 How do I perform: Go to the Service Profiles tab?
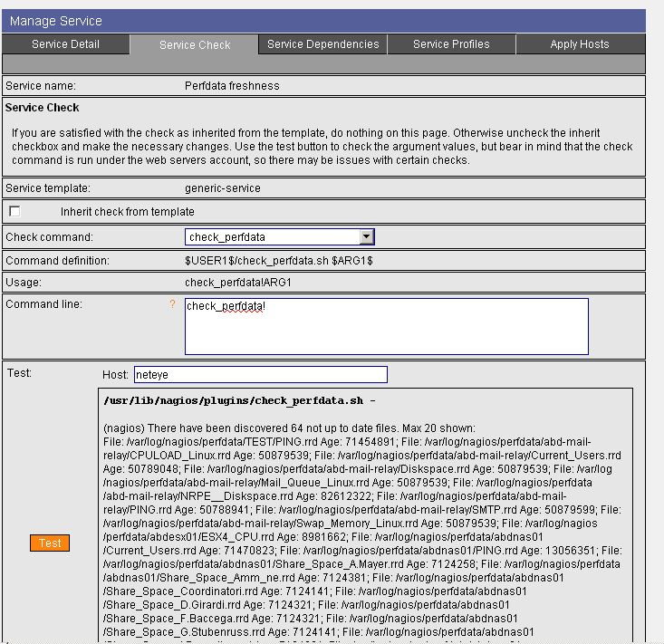(451, 44)
